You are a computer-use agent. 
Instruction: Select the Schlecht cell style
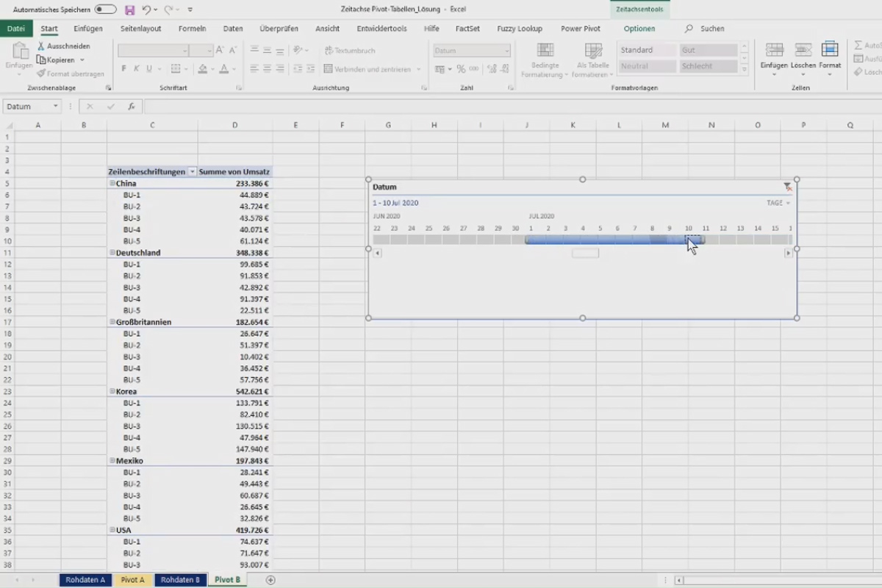tap(709, 66)
